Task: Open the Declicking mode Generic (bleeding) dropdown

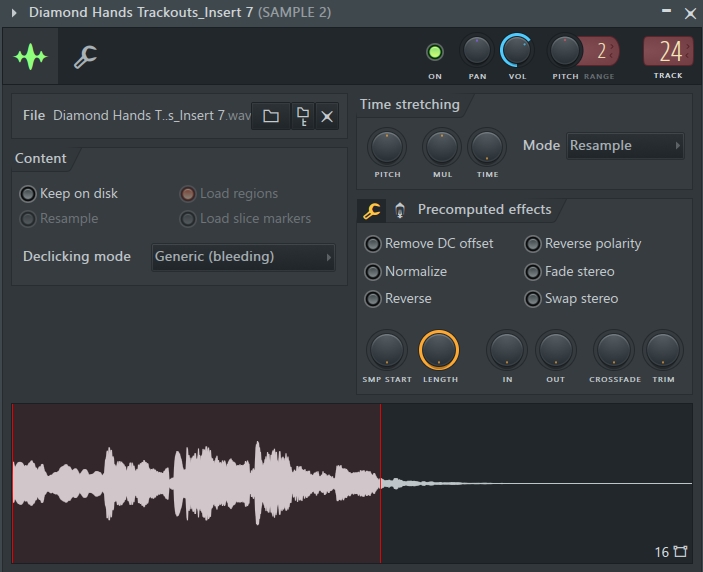Action: coord(243,257)
